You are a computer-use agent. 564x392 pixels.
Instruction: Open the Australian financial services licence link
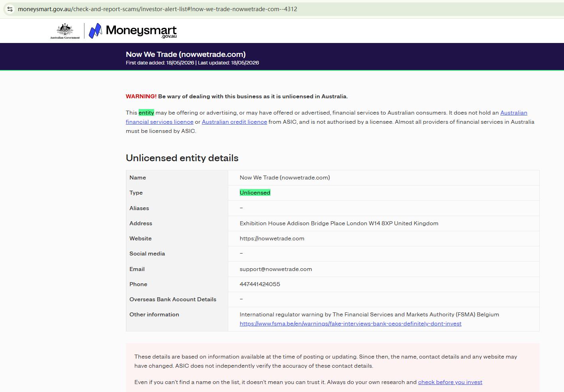(327, 117)
